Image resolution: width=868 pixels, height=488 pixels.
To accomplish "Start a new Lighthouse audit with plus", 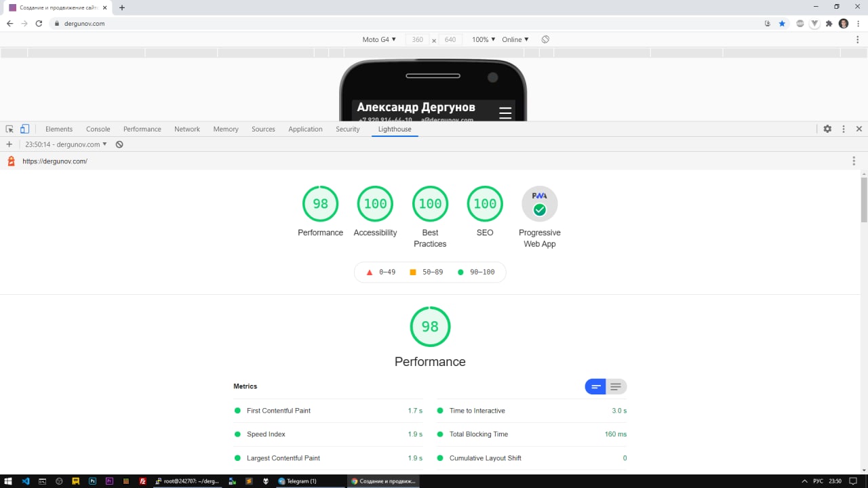I will (9, 144).
